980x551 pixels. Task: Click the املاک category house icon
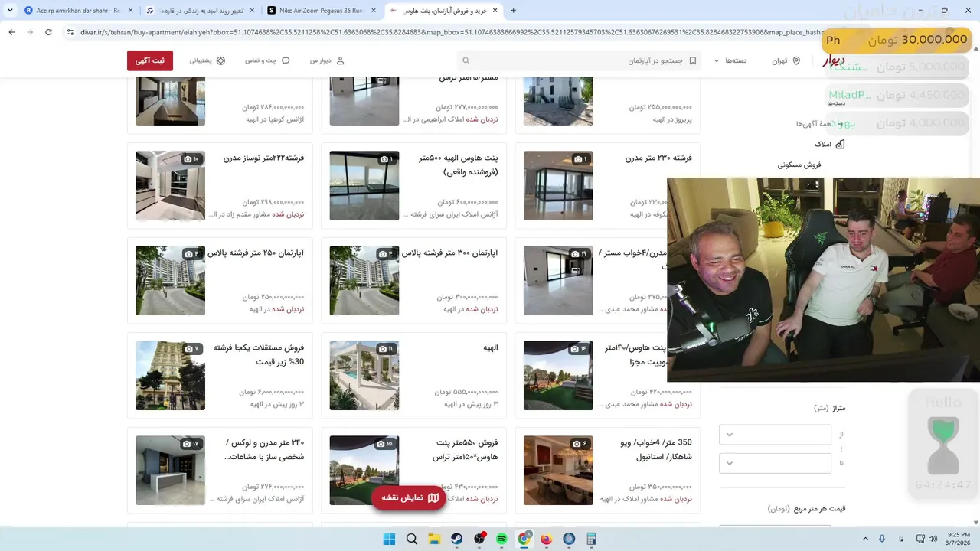(x=840, y=144)
